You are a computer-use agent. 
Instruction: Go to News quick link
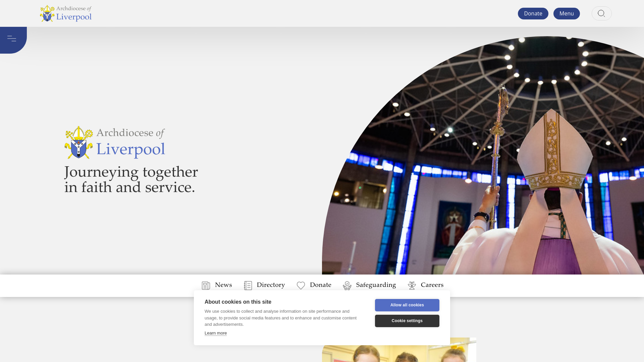pos(223,285)
